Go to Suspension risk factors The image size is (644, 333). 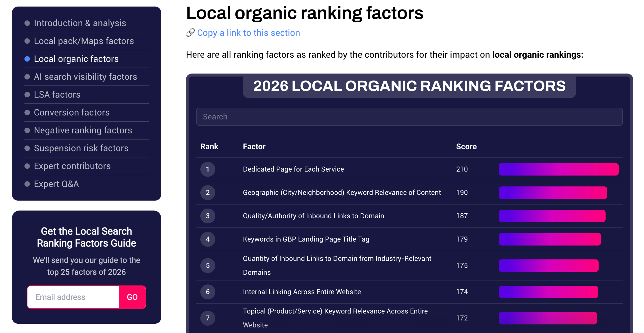click(x=81, y=148)
